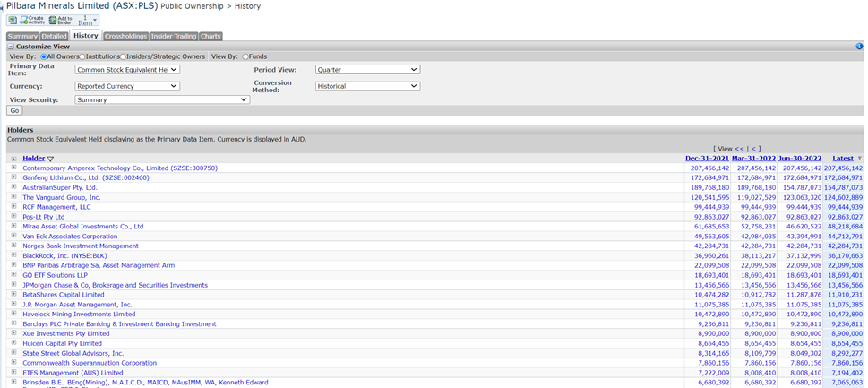This screenshot has width=868, height=388.
Task: Select the Insiders/Strategic Owners radio button
Action: [x=123, y=56]
